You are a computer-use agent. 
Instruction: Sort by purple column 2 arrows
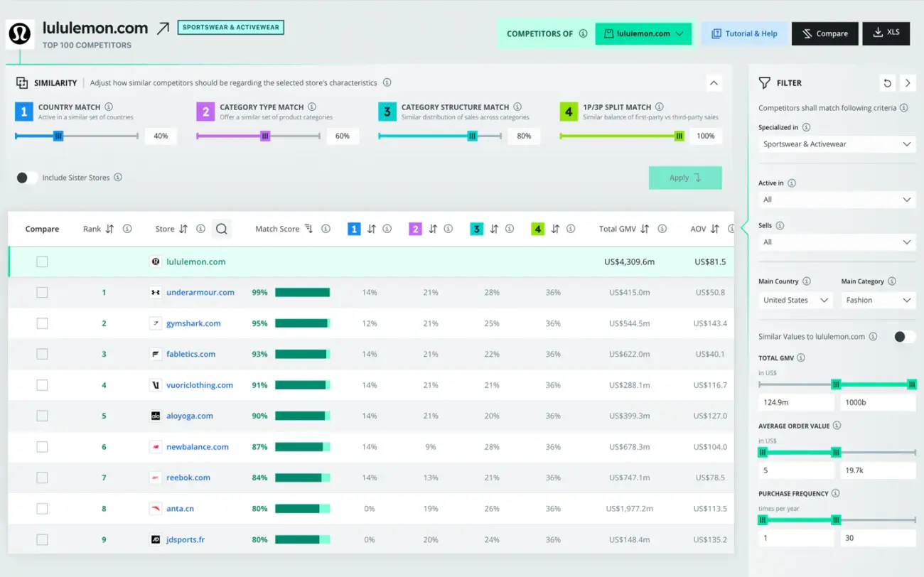click(432, 229)
